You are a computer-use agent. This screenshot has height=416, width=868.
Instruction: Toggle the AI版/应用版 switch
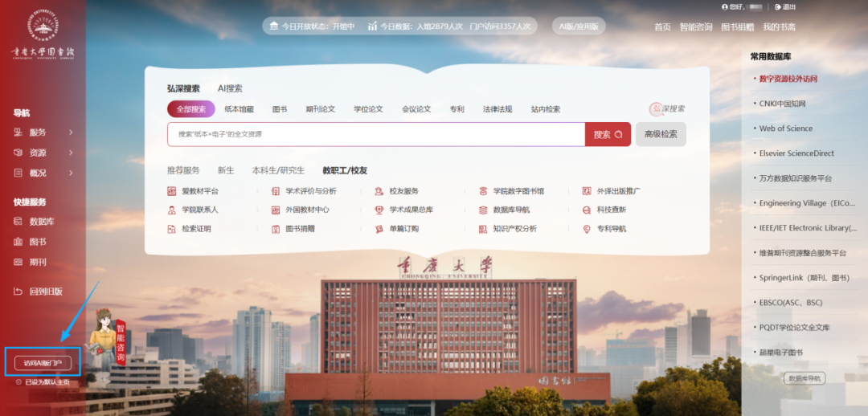tap(579, 26)
